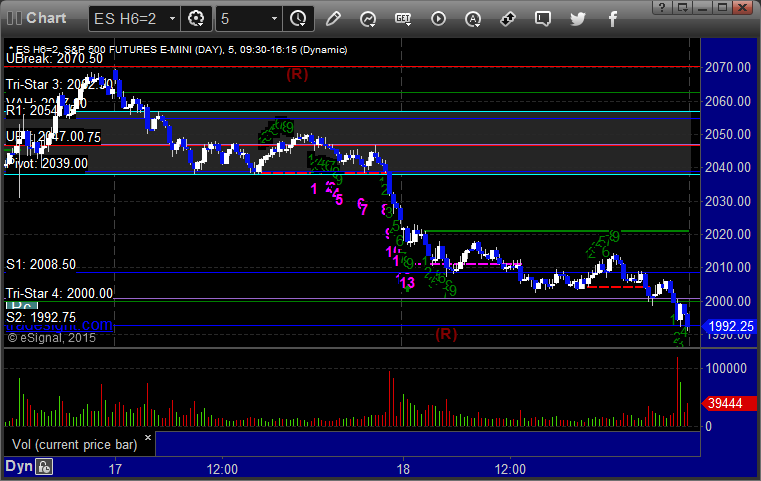Click the link symbols toolbar icon
Screen dimensions: 761x481
508,19
